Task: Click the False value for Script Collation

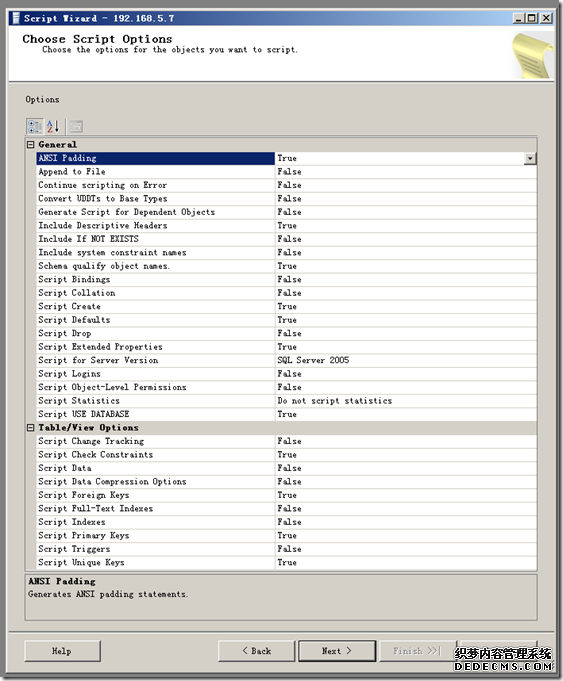Action: click(x=289, y=293)
